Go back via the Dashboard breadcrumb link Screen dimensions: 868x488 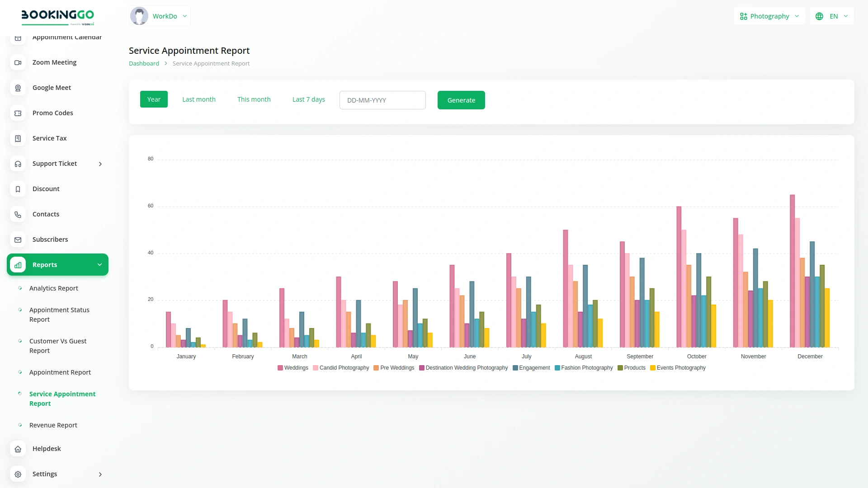point(144,63)
